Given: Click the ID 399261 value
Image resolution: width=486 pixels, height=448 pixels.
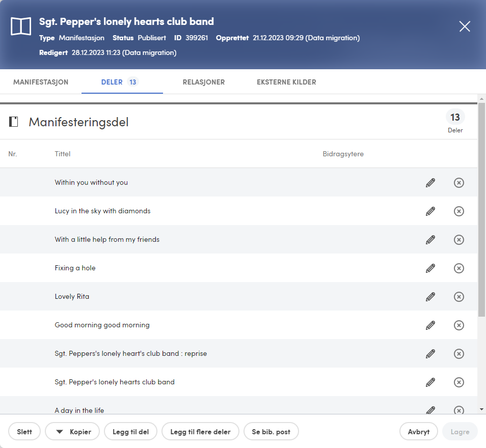Looking at the screenshot, I should (197, 38).
